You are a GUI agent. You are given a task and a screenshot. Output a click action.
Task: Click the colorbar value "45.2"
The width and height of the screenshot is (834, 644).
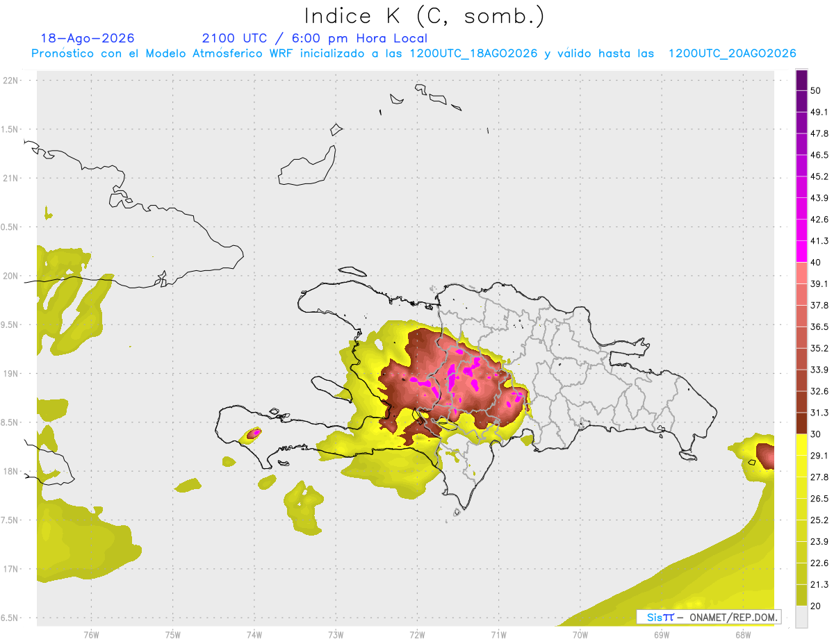pos(819,177)
